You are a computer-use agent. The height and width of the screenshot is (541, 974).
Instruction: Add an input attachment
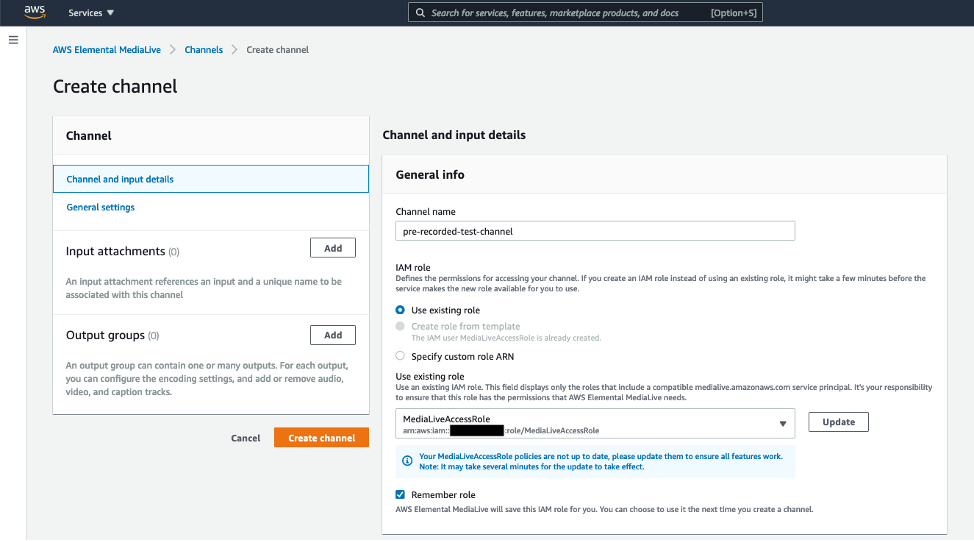coord(333,248)
